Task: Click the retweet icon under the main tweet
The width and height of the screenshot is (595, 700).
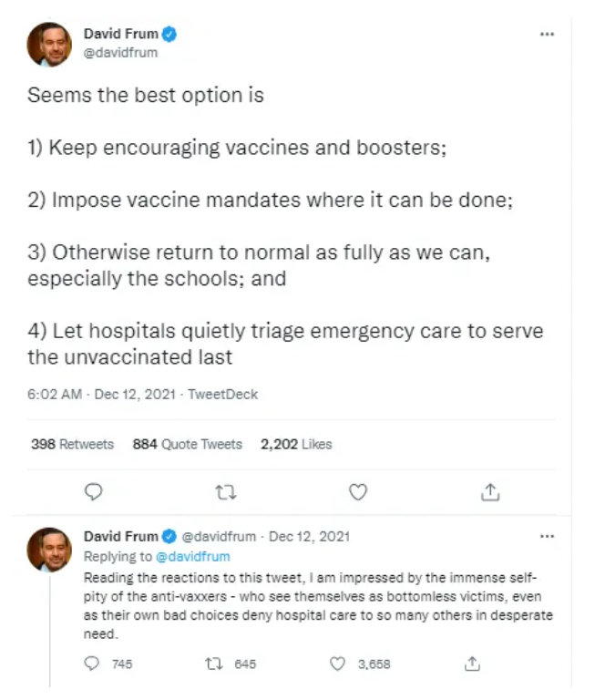Action: click(x=225, y=492)
